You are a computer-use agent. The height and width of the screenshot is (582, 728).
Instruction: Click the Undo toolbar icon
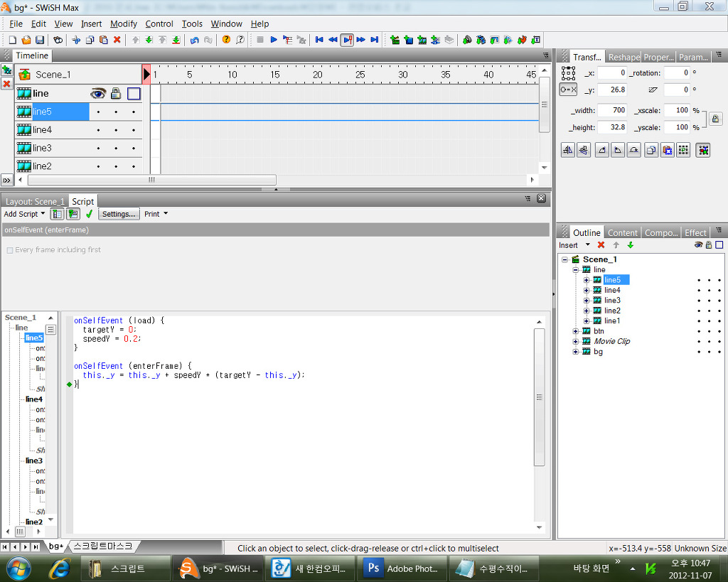(195, 40)
